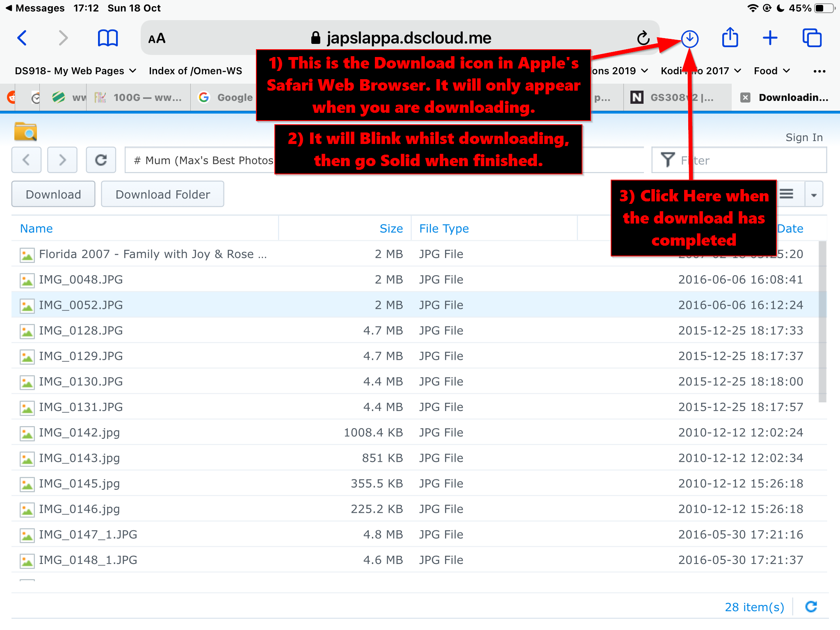This screenshot has height=630, width=840.
Task: Switch to list view mode icon
Action: coord(786,194)
